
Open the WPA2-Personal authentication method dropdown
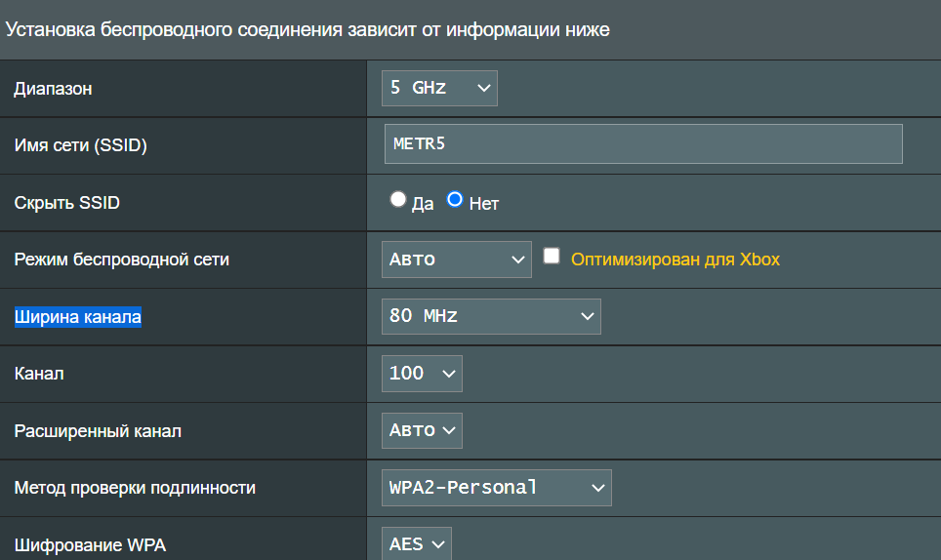point(496,488)
